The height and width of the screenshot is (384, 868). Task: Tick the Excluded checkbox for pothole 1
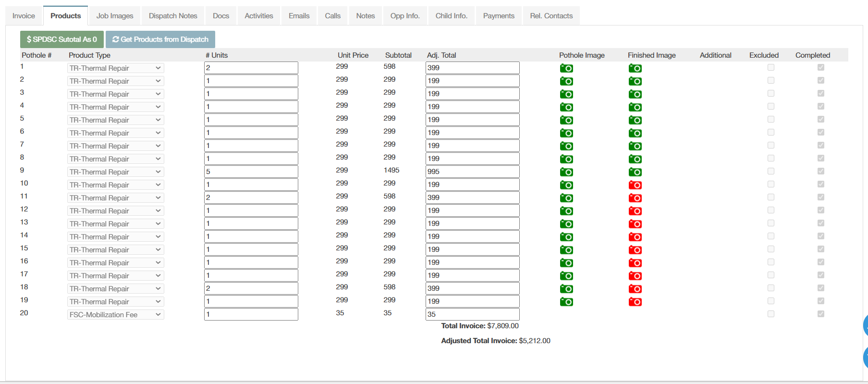pos(771,67)
